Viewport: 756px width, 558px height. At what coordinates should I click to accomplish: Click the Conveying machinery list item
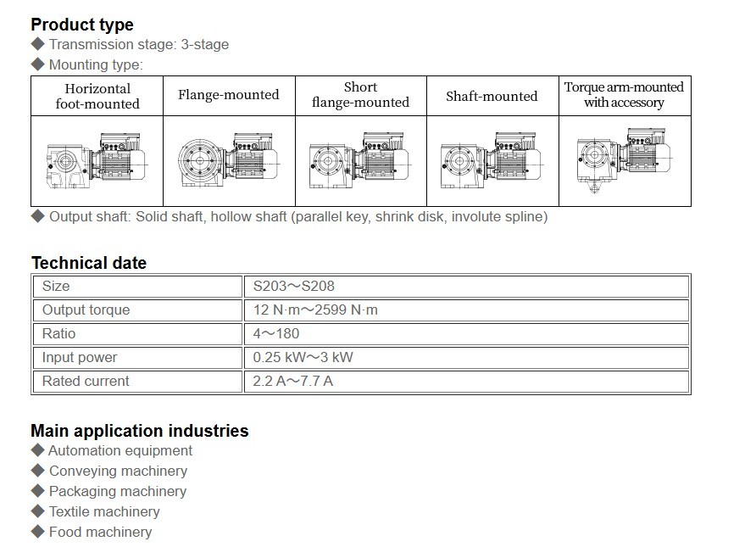point(118,472)
